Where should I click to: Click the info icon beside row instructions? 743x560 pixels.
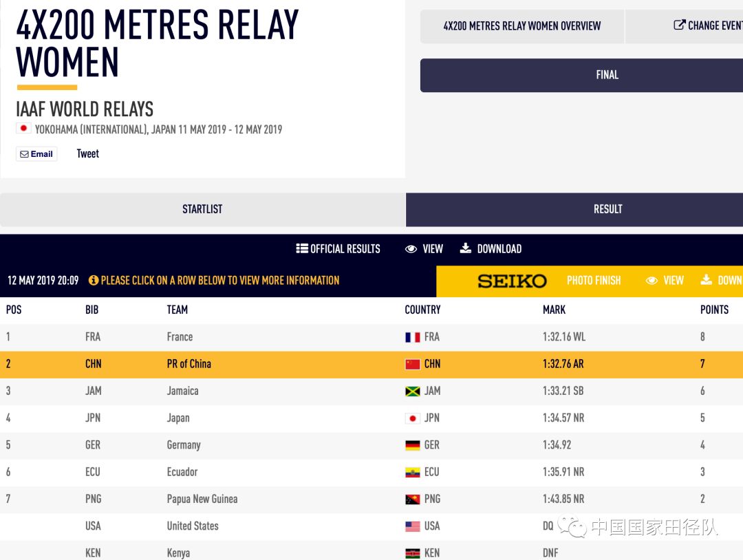[94, 281]
